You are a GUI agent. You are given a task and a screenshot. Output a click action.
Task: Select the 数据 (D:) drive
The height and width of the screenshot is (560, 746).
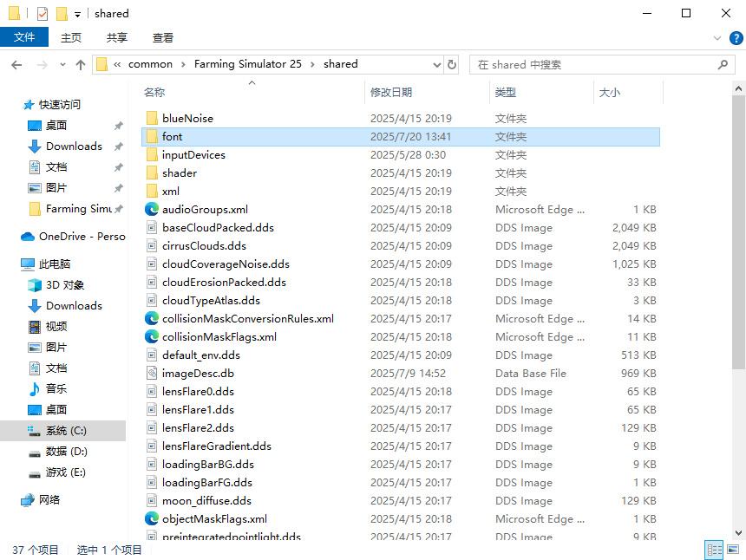(67, 451)
